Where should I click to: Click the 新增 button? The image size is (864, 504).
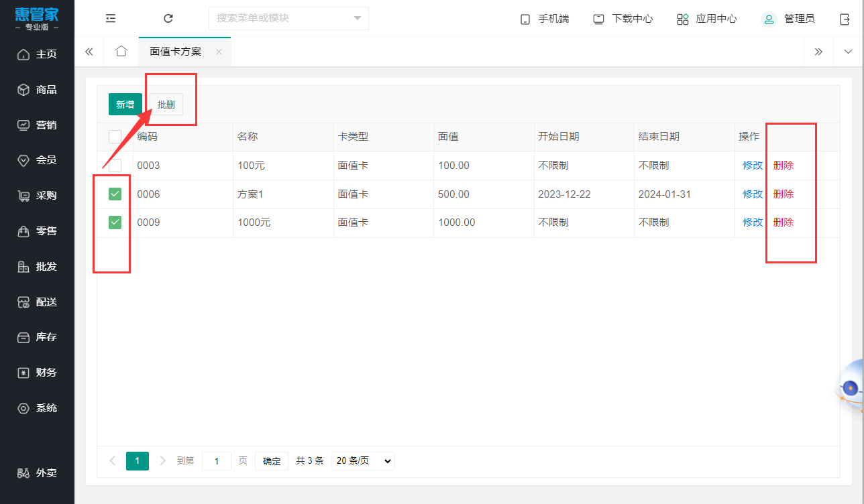point(125,105)
